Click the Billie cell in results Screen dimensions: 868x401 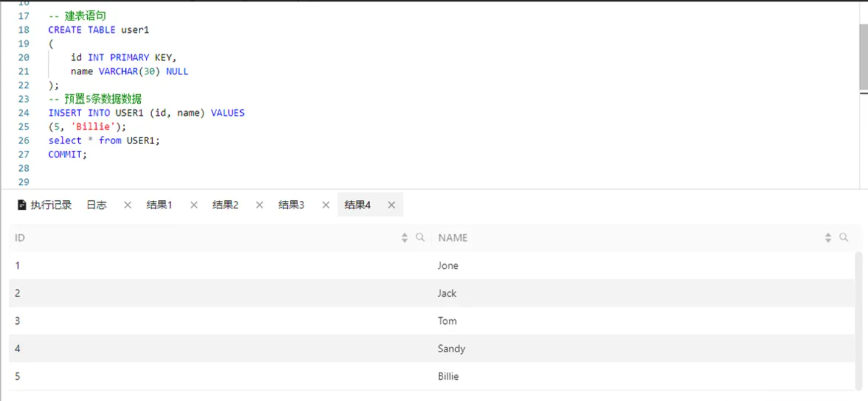tap(448, 376)
